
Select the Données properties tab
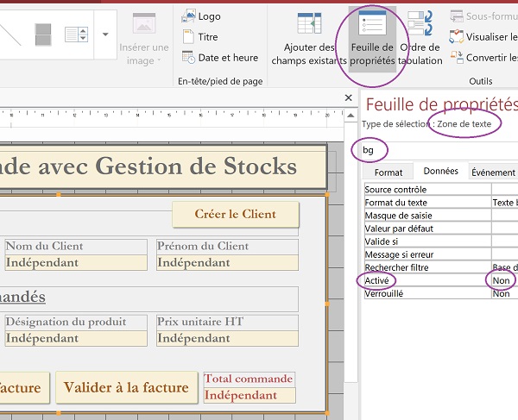coord(441,172)
